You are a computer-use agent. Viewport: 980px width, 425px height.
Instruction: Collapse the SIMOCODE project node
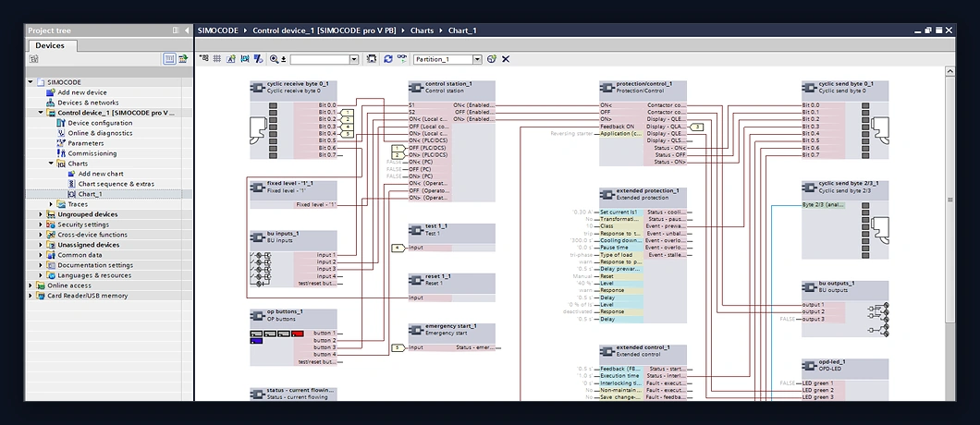[x=30, y=82]
